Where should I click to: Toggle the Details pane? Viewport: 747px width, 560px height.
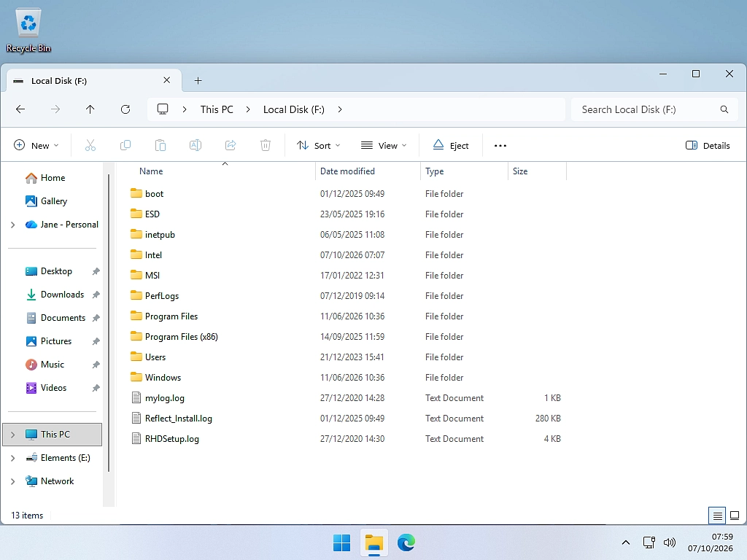(708, 145)
